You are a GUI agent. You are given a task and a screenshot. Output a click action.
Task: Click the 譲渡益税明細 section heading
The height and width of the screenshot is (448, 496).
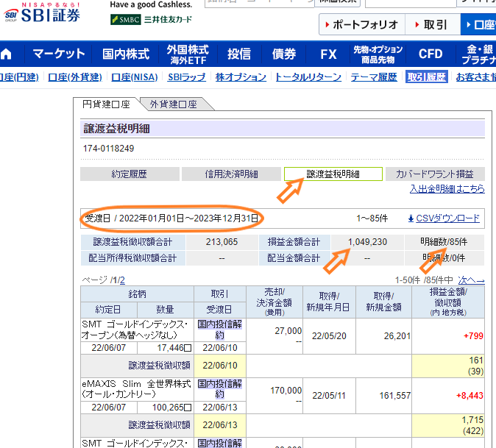tap(117, 129)
